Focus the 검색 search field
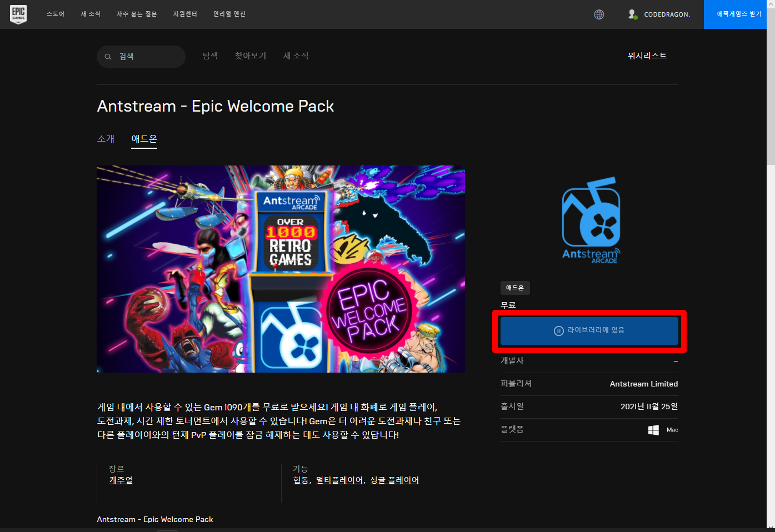Image resolution: width=775 pixels, height=532 pixels. coord(141,57)
